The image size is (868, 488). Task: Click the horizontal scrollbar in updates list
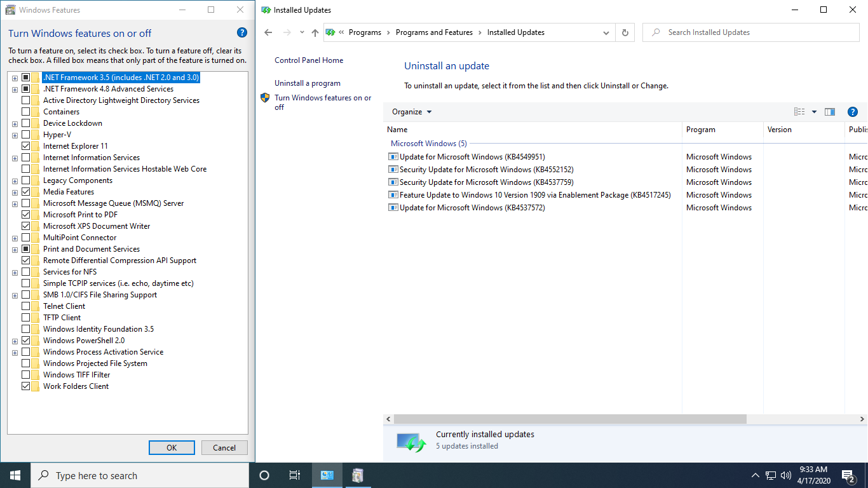click(569, 419)
